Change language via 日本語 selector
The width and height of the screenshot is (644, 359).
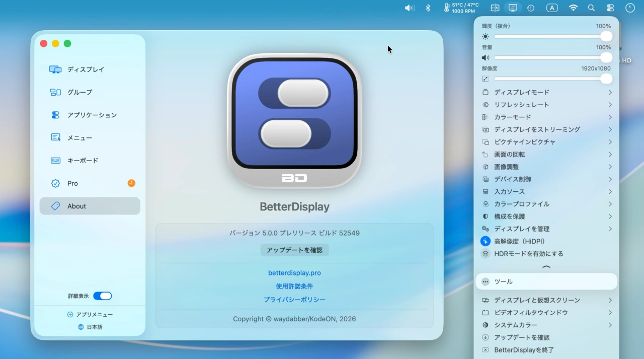90,327
